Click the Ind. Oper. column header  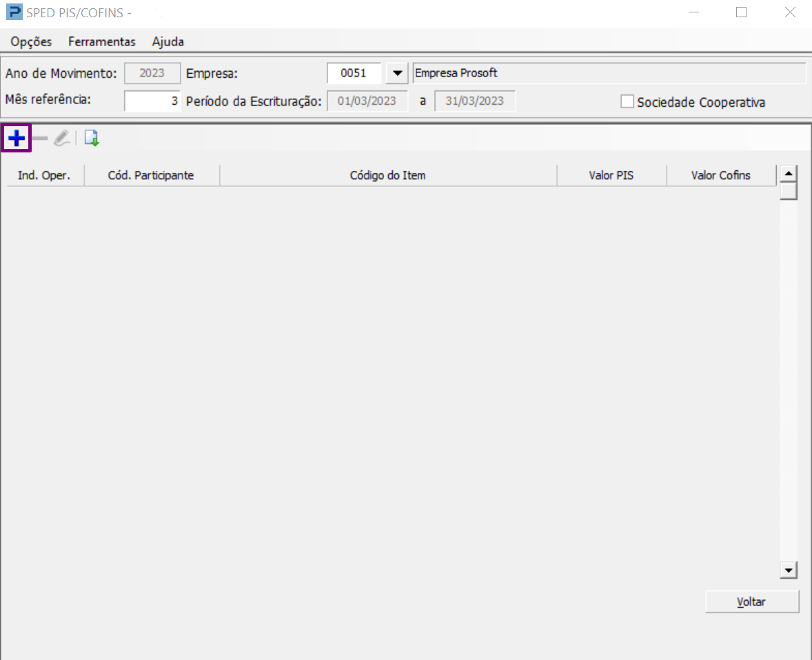pyautogui.click(x=45, y=176)
